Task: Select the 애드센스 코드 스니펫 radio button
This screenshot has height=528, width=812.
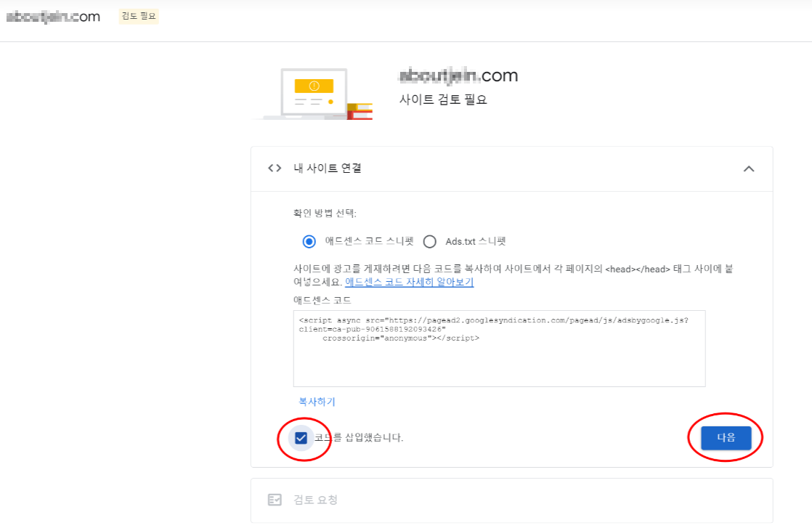Action: click(x=309, y=242)
